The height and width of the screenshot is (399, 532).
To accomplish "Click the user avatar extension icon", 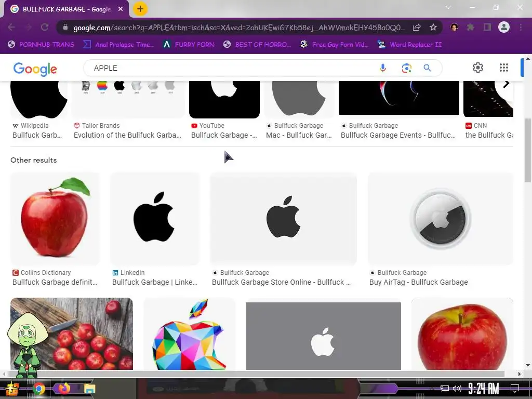I will 454,27.
